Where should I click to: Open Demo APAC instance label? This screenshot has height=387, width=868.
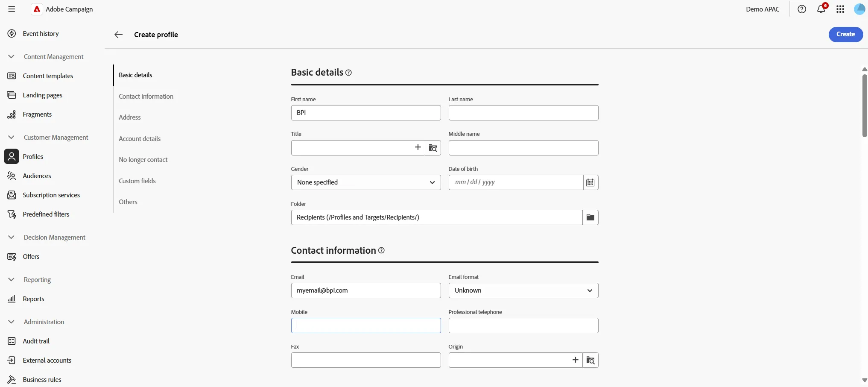click(763, 9)
